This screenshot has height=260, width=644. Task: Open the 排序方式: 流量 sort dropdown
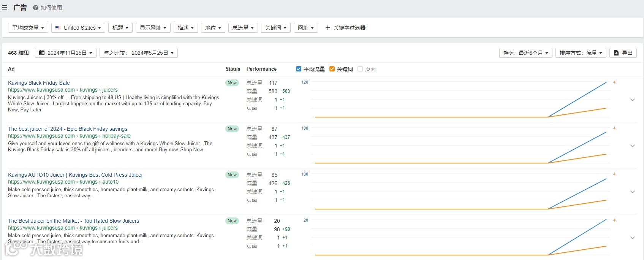pos(581,53)
